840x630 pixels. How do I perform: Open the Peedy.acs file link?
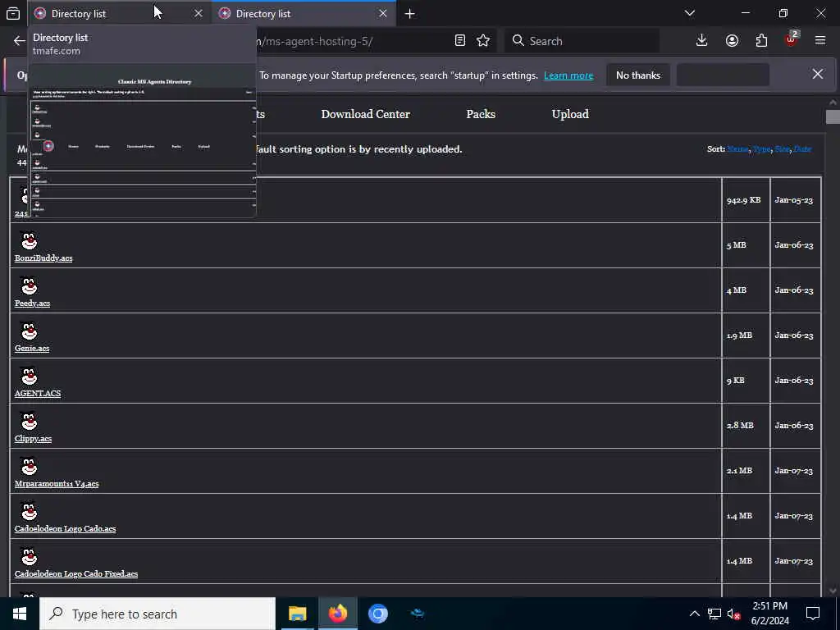(32, 304)
